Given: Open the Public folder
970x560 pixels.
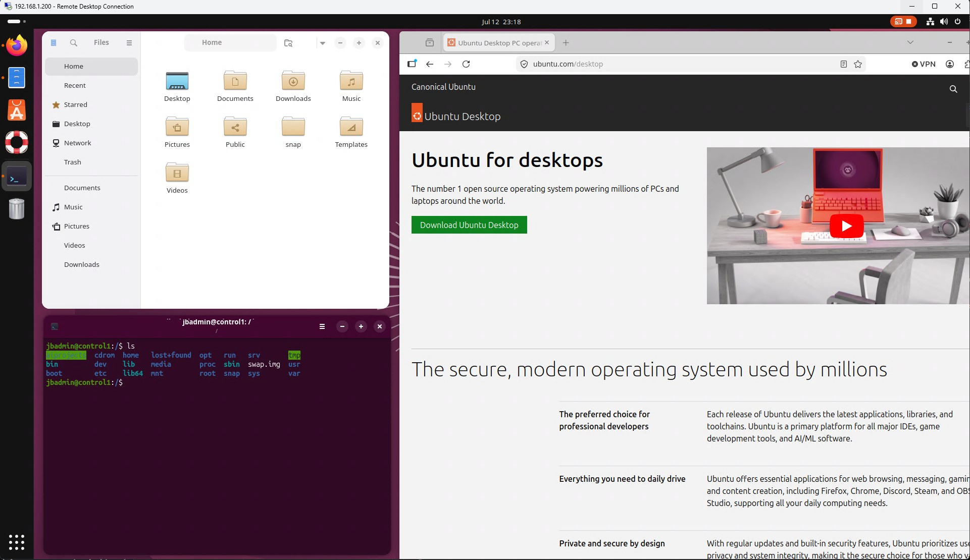Looking at the screenshot, I should [235, 133].
